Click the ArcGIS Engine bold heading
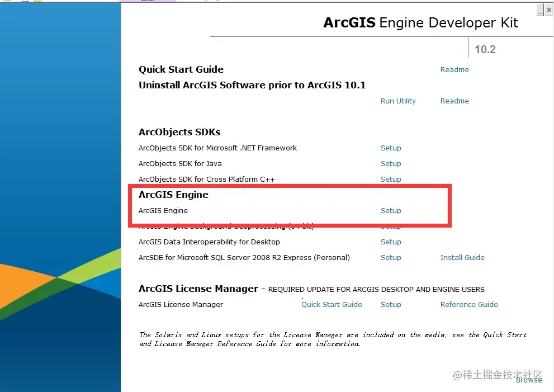 coord(173,195)
